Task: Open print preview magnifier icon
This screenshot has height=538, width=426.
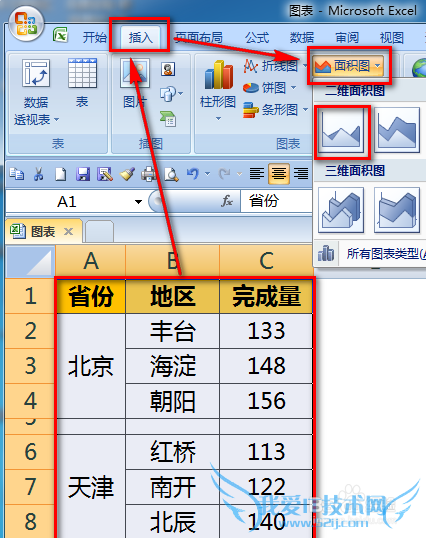Action: point(171,174)
